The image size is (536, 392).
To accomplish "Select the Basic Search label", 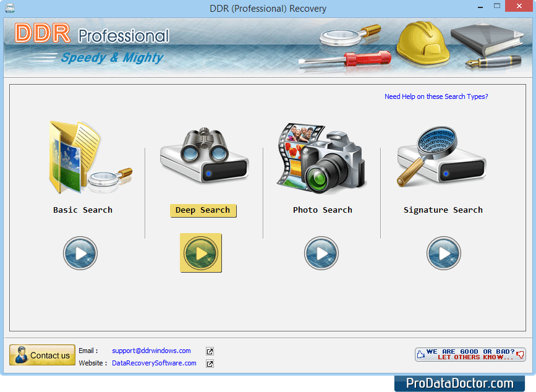I will [83, 210].
